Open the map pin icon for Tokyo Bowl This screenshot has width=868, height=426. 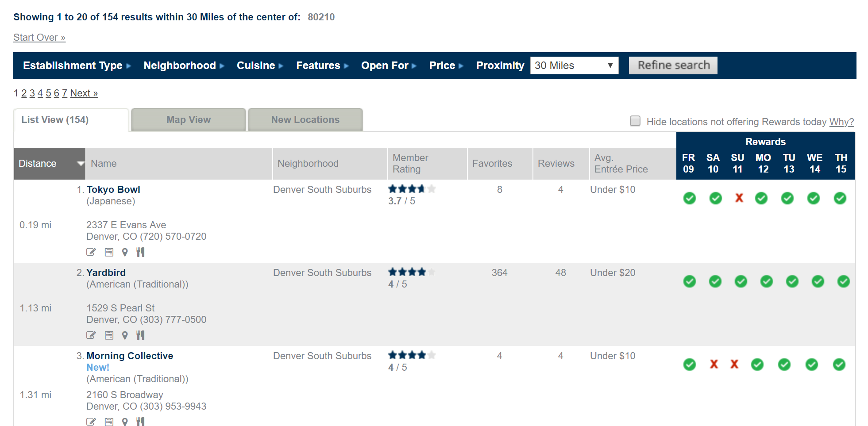point(125,252)
